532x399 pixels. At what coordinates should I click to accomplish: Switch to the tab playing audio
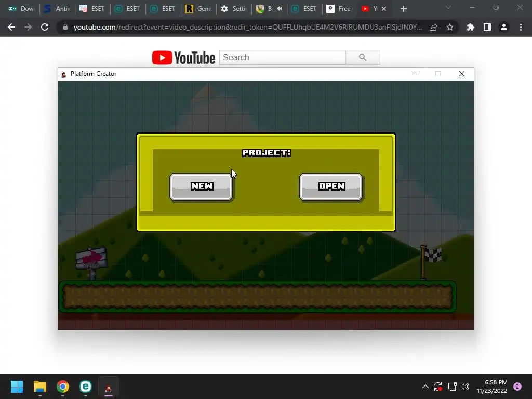click(x=270, y=9)
